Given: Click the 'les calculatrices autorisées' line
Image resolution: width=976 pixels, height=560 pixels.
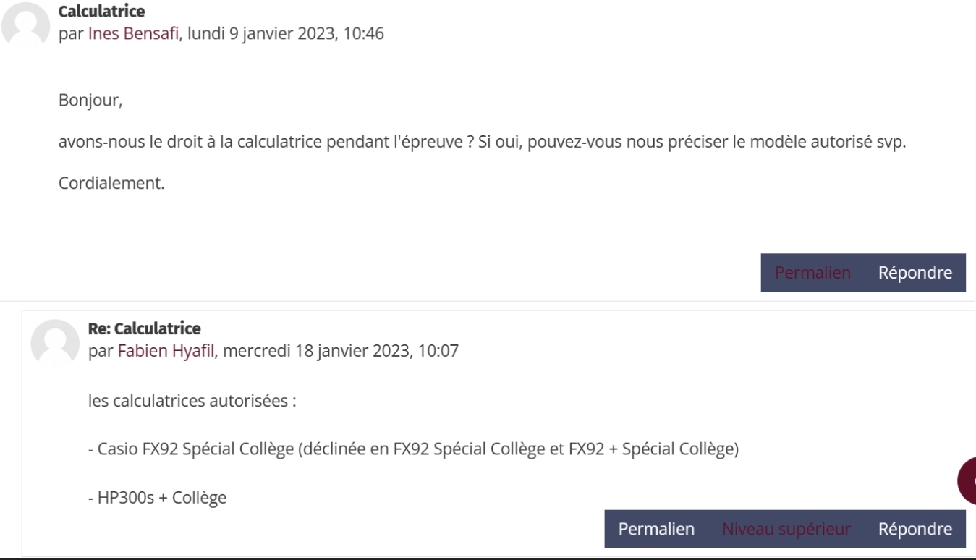Looking at the screenshot, I should pos(192,400).
